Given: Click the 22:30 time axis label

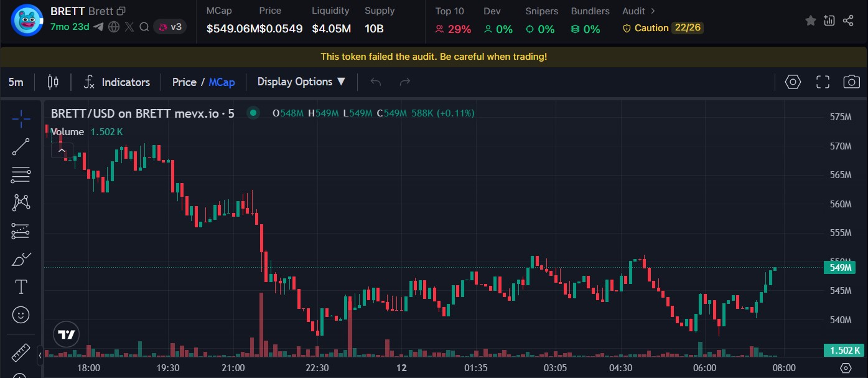Looking at the screenshot, I should 317,367.
